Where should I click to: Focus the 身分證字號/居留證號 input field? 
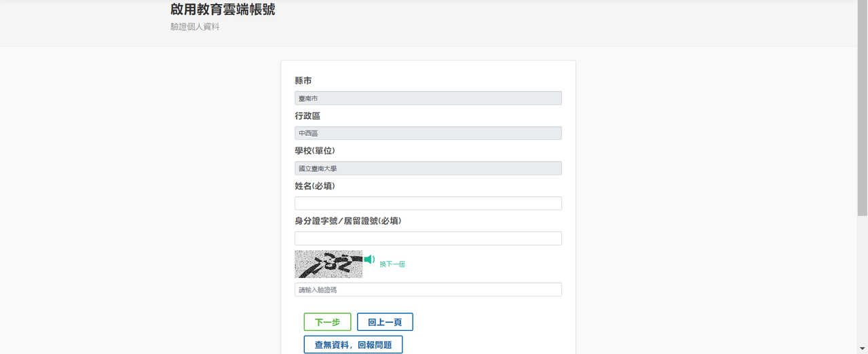click(x=428, y=238)
